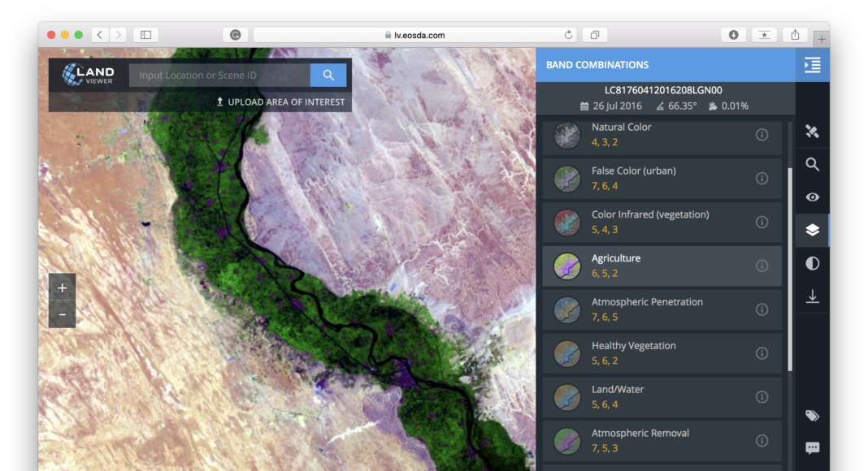Toggle the eye visibility icon in sidebar
This screenshot has width=868, height=471.
coord(812,197)
